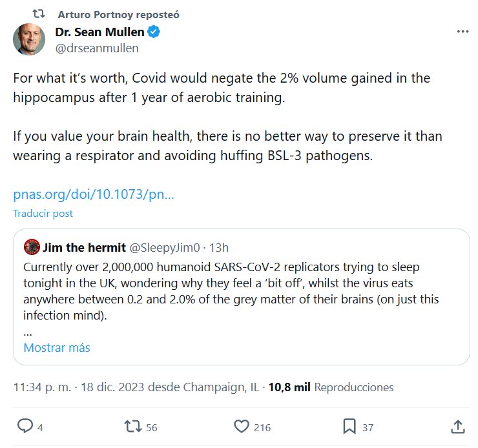The width and height of the screenshot is (478, 448).
Task: Open the Dr. Sean Mullen display name
Action: coord(100,32)
